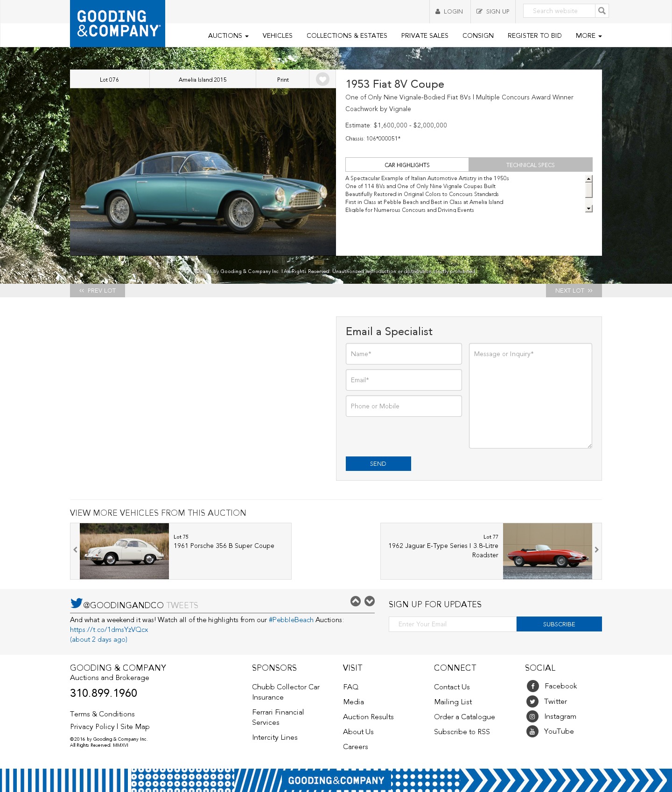Click the Twitter bird icon beside @GOODINGANDCO
The image size is (672, 792).
tap(77, 603)
